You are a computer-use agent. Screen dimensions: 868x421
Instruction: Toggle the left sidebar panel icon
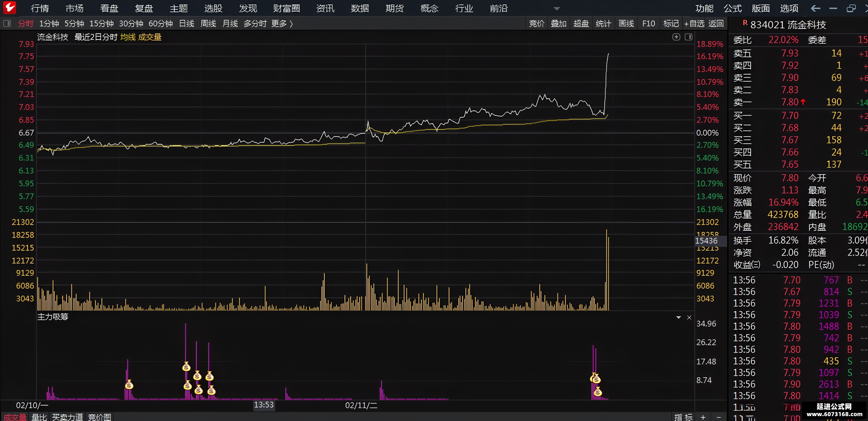7,23
